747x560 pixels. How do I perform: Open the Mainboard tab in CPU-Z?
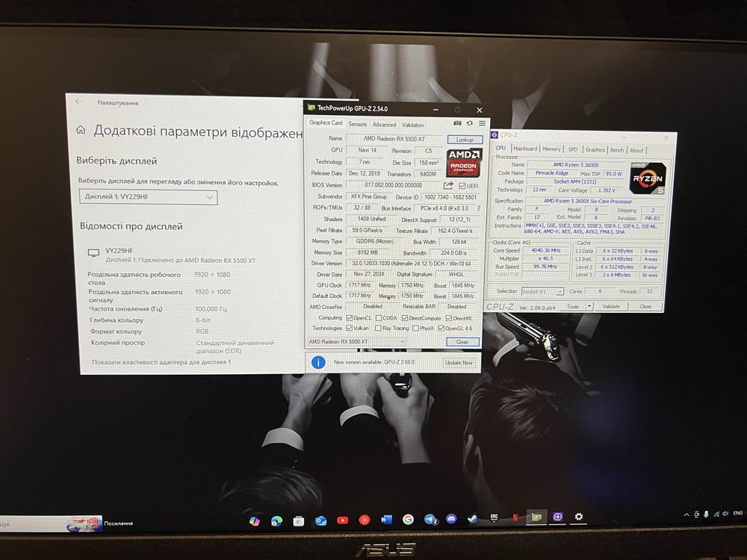point(525,149)
